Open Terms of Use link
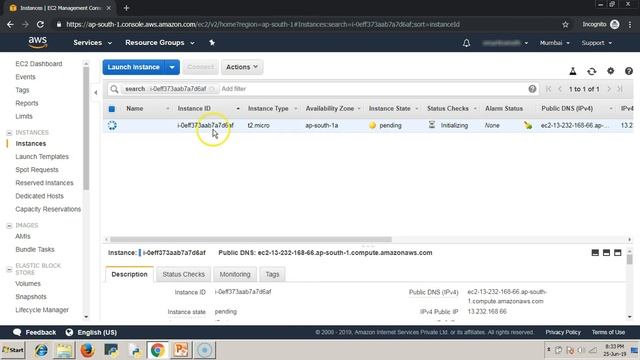Viewport: 640px width, 360px height. pos(608,332)
